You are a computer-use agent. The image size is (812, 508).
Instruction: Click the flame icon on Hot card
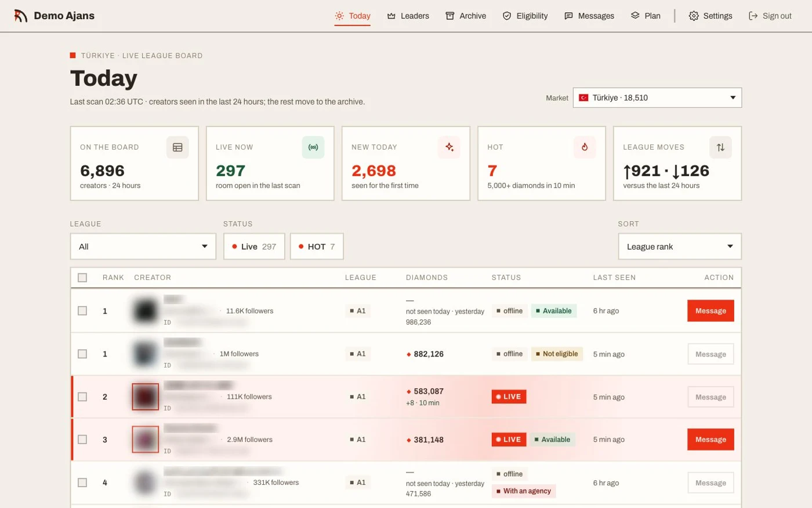click(585, 147)
